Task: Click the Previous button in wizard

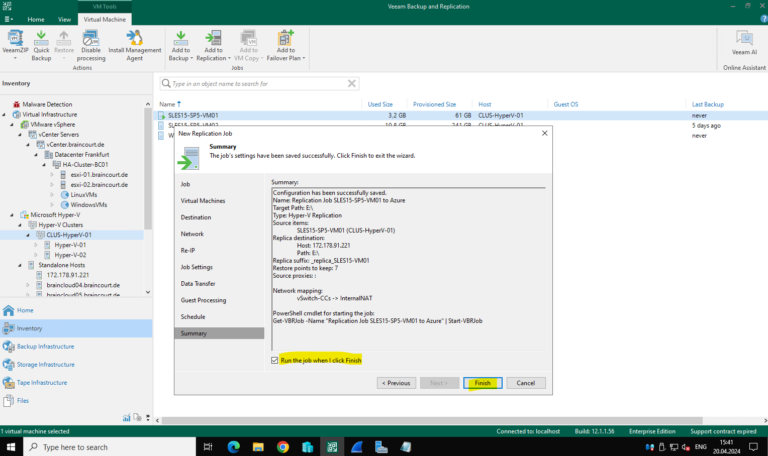Action: coord(396,383)
